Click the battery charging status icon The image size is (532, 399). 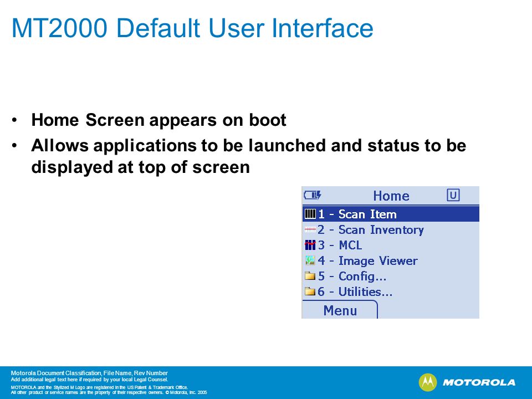tap(313, 195)
